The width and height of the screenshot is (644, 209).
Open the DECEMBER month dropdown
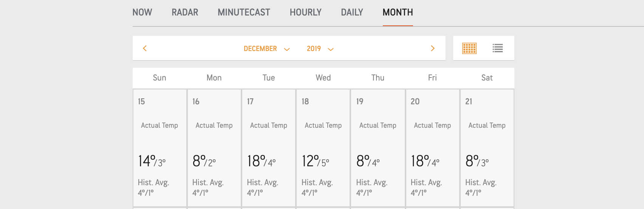pyautogui.click(x=267, y=49)
